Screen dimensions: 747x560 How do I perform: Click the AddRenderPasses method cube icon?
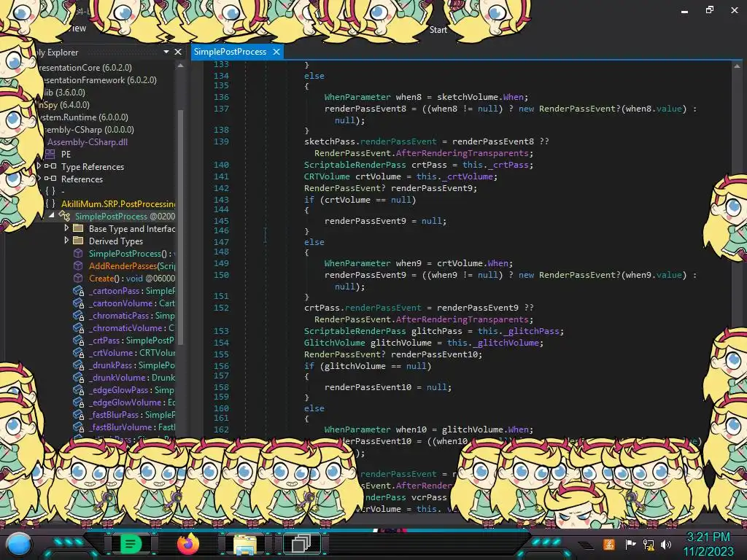[78, 265]
